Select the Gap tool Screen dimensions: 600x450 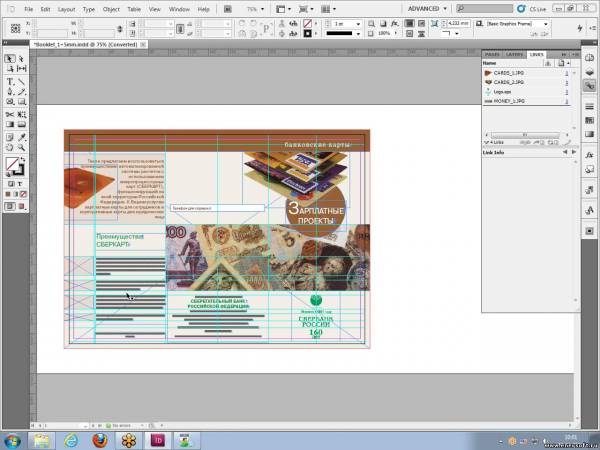tap(21, 68)
